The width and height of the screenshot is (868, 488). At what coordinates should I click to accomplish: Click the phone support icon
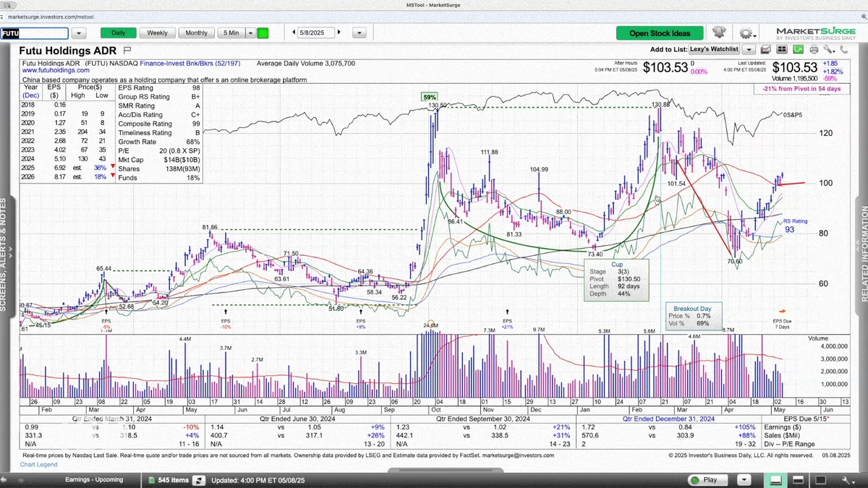[x=844, y=49]
